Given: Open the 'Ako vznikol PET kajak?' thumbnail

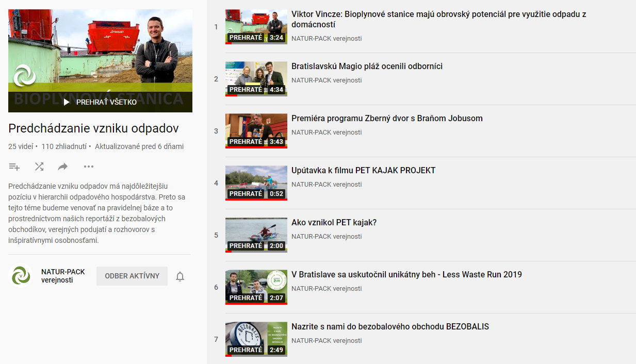Looking at the screenshot, I should 256,235.
